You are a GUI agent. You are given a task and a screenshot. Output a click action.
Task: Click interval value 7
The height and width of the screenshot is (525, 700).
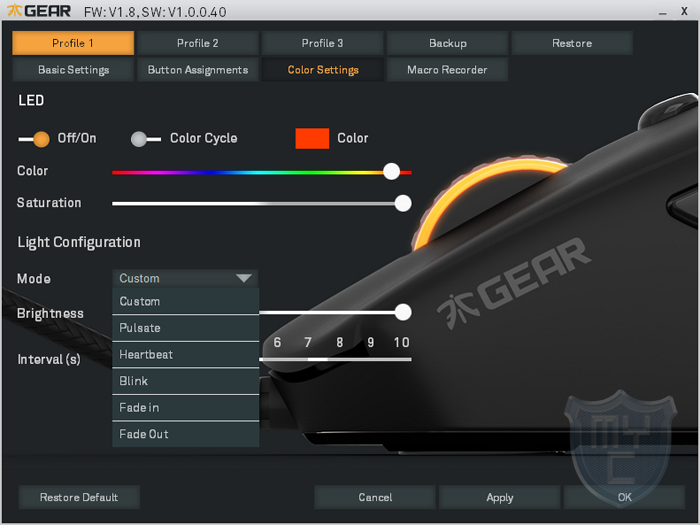point(308,342)
